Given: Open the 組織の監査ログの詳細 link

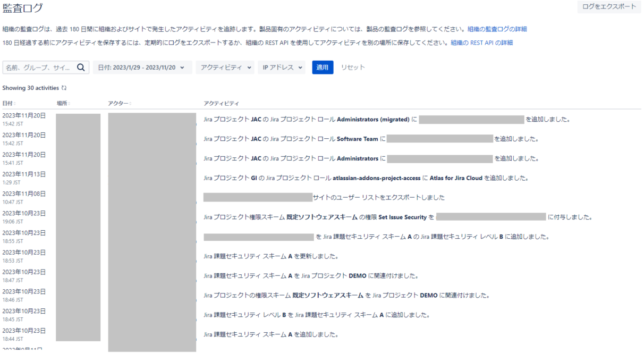Looking at the screenshot, I should click(x=497, y=29).
